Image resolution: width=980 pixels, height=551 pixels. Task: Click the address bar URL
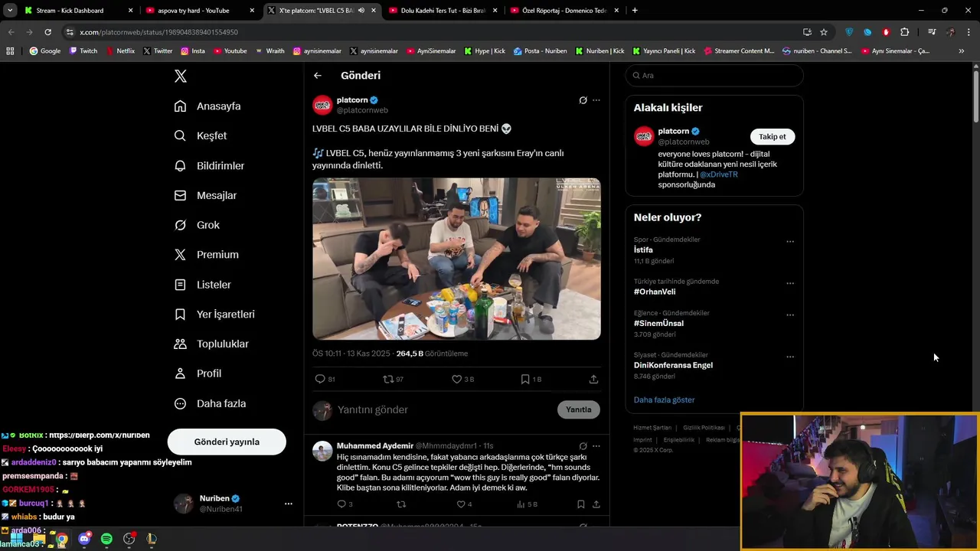pyautogui.click(x=158, y=32)
